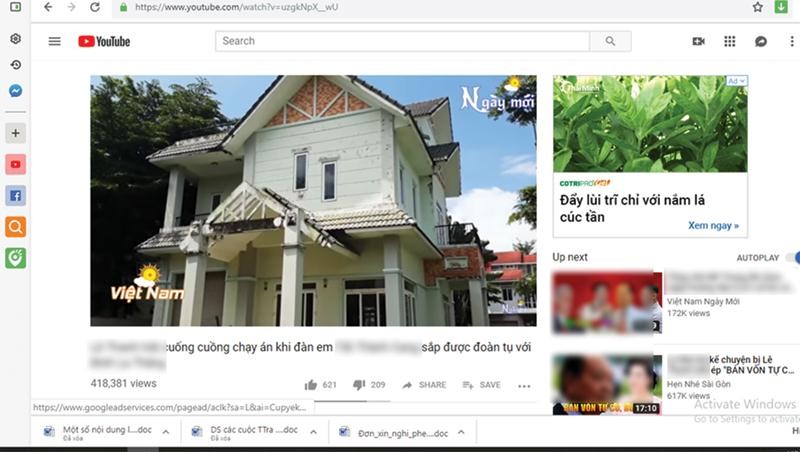Viewport: 800px width, 452px height.
Task: Click the Up next heading
Action: pyautogui.click(x=570, y=257)
